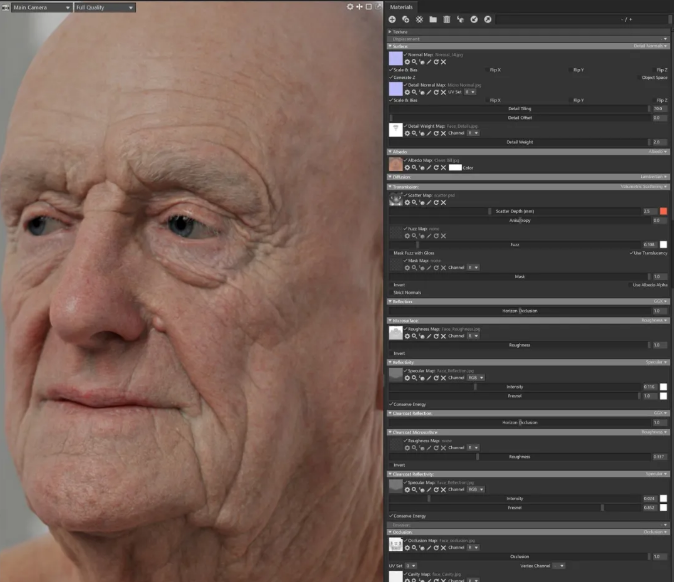Select the Materials tab
The width and height of the screenshot is (674, 582).
click(x=401, y=7)
